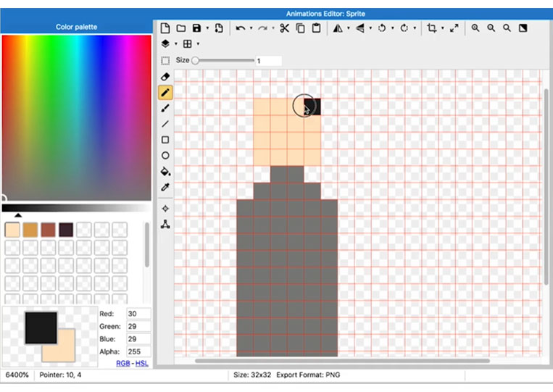Pick the tan orange palette swatch

(x=30, y=230)
